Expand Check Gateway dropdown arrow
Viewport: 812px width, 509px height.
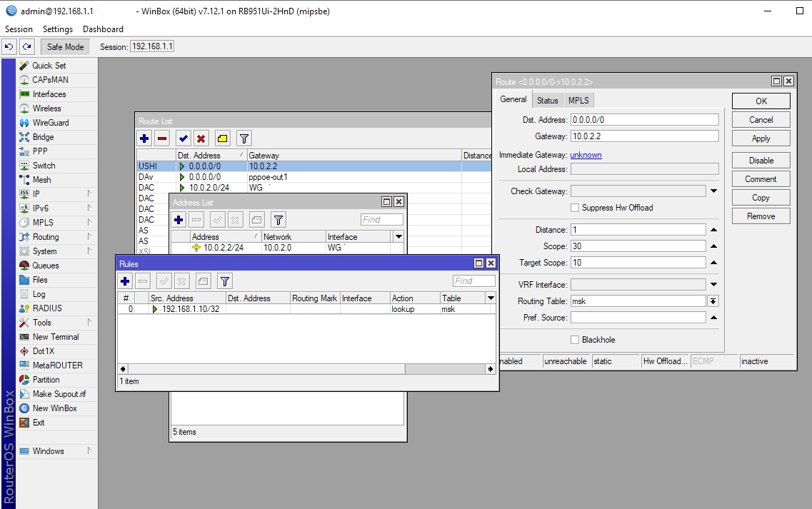click(713, 191)
